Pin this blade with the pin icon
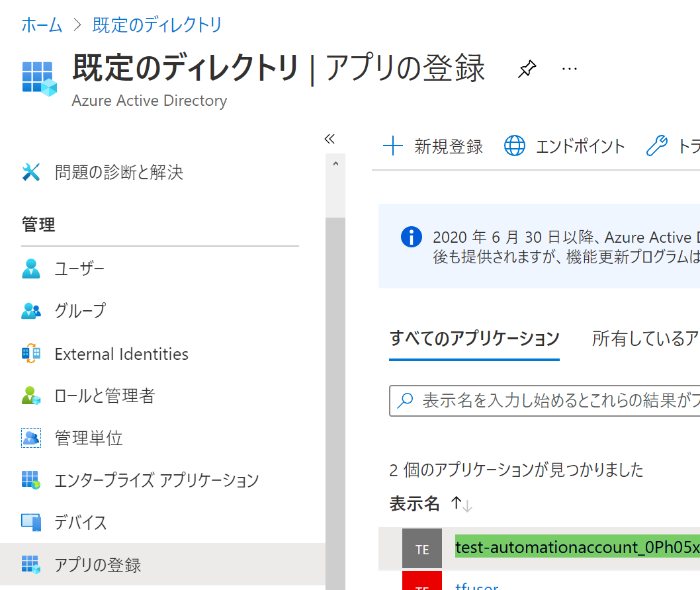700x590 pixels. pos(527,69)
